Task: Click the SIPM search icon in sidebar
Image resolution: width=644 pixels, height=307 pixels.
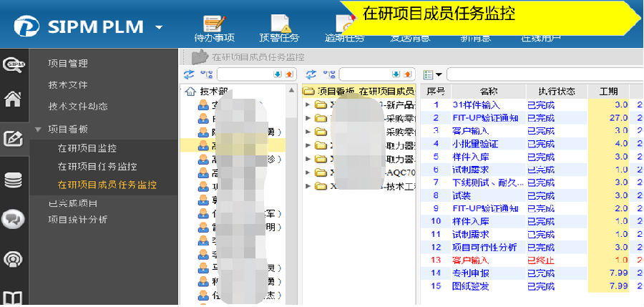Action: [13, 64]
